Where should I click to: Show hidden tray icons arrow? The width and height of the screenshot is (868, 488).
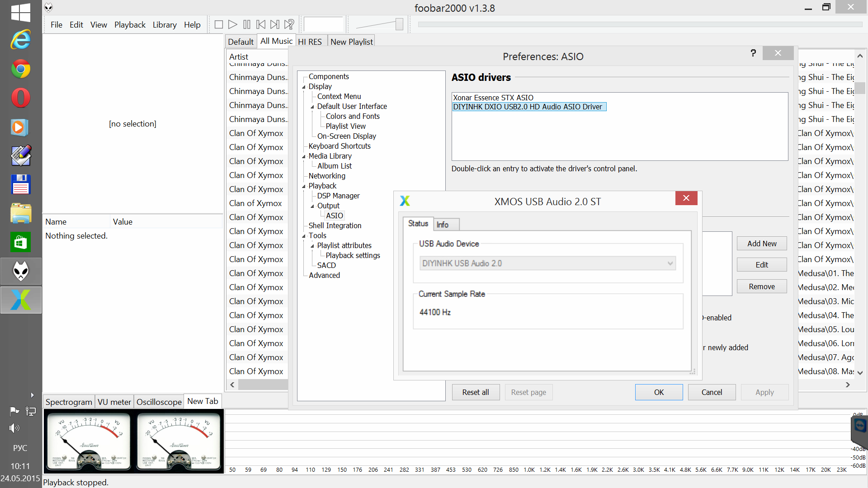(32, 395)
